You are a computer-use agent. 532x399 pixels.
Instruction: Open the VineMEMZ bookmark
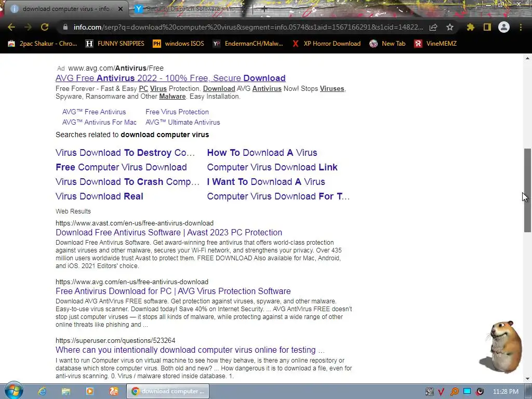tap(435, 44)
